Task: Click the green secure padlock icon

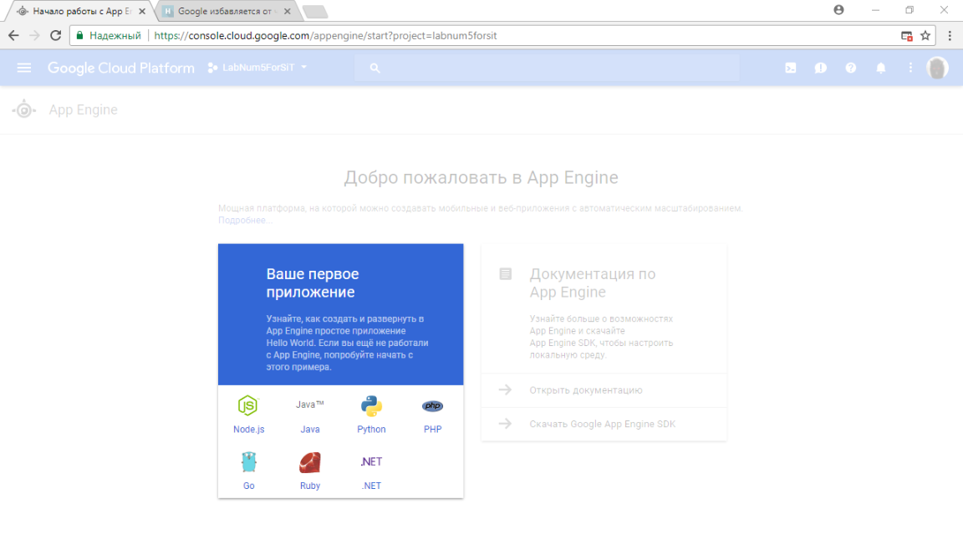Action: [x=80, y=36]
